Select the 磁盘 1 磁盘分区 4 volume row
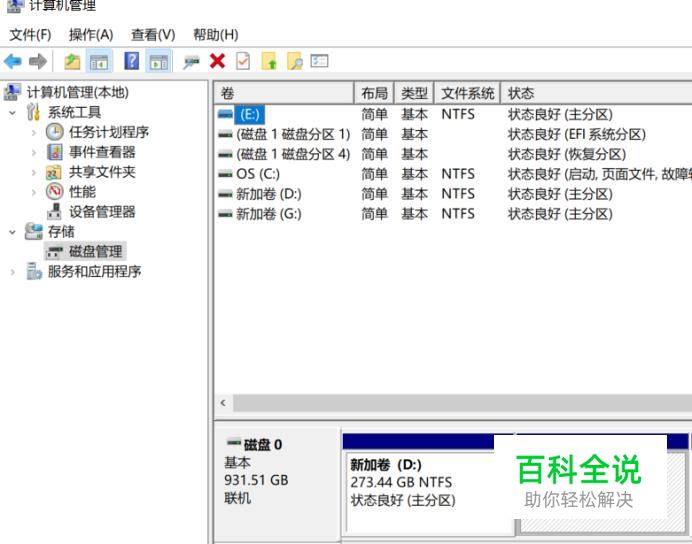 point(453,154)
